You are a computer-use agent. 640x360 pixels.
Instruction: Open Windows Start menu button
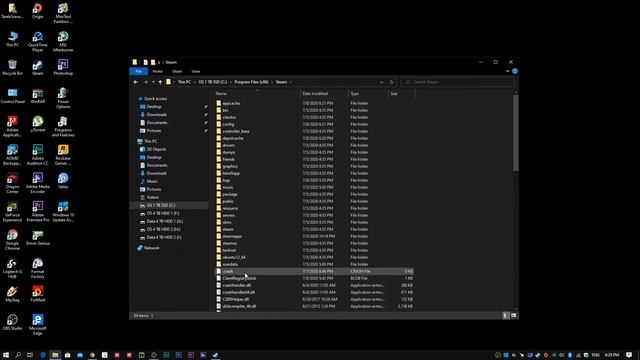[6, 355]
